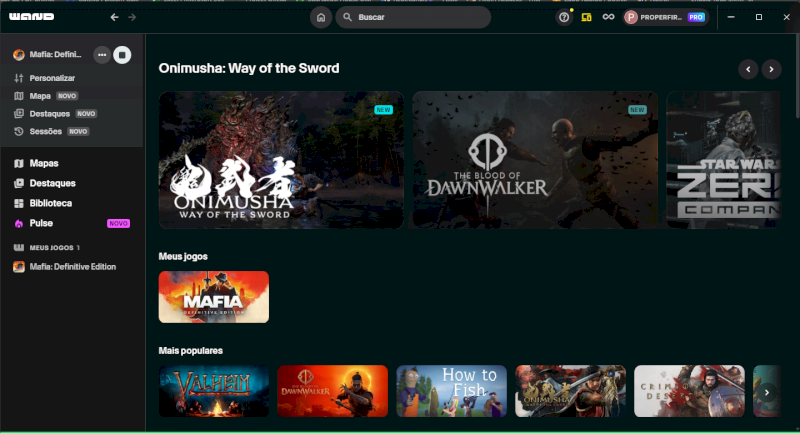Click the PRO badge

[x=696, y=17]
